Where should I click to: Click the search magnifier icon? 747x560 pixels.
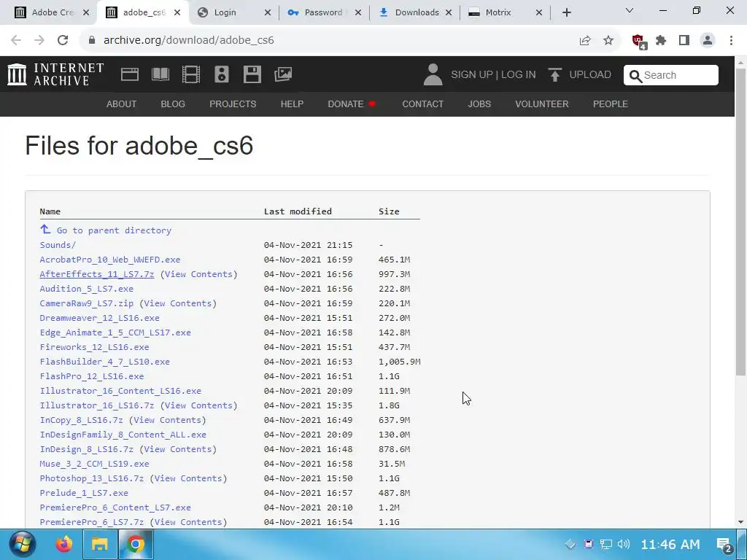(635, 75)
